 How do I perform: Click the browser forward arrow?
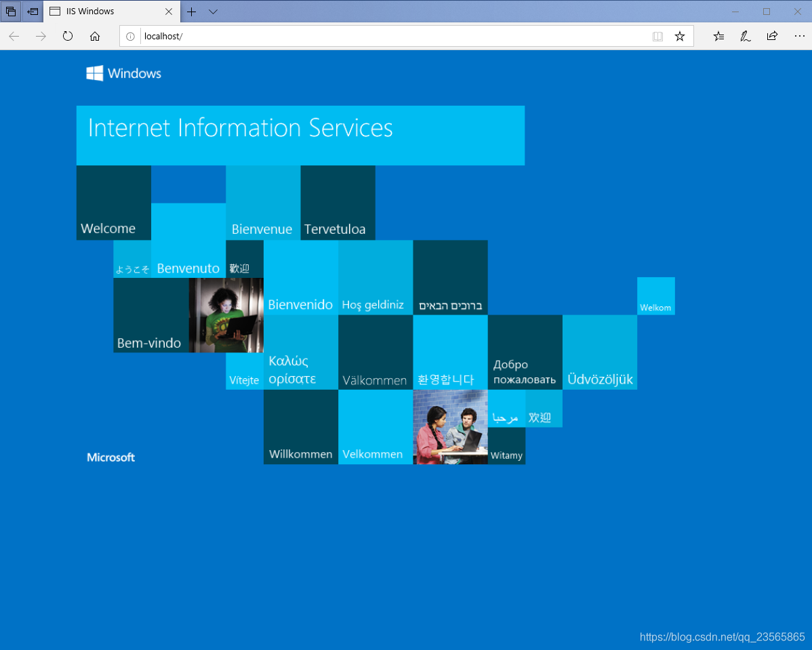[41, 36]
